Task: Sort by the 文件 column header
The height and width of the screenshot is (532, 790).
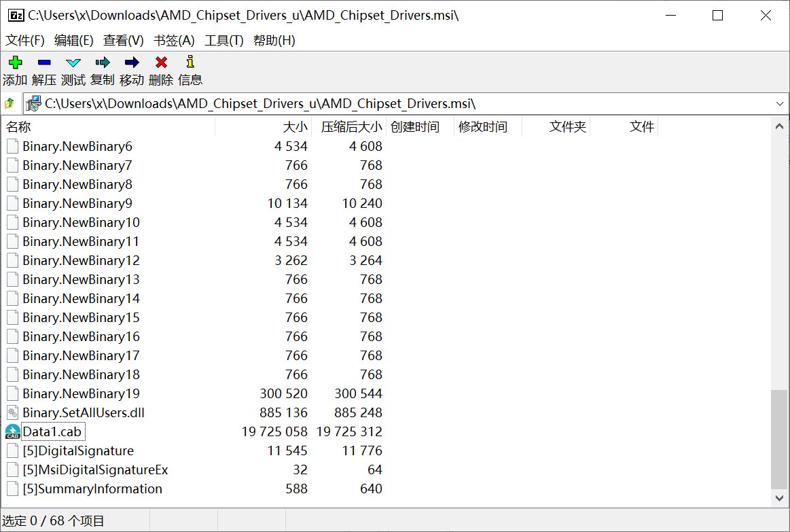Action: [624, 126]
